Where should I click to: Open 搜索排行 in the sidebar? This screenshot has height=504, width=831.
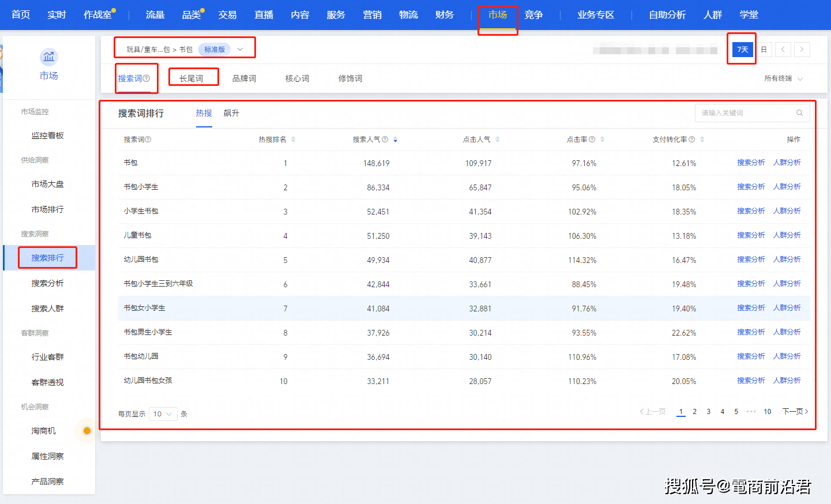click(x=48, y=258)
